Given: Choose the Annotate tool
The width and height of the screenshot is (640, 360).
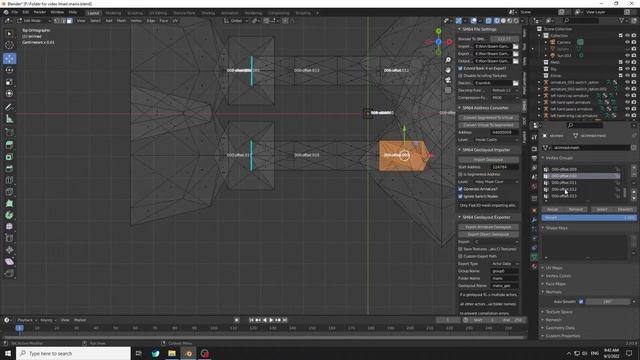Looking at the screenshot, I should 9,107.
